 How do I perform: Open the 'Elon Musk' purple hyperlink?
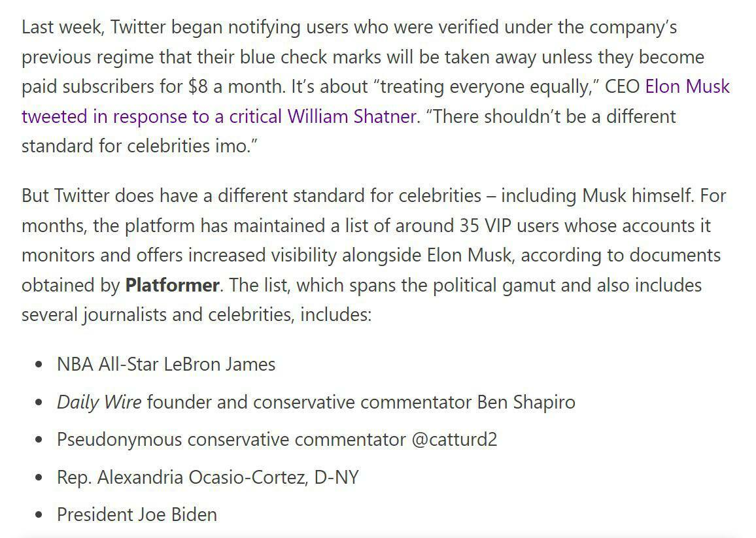687,87
